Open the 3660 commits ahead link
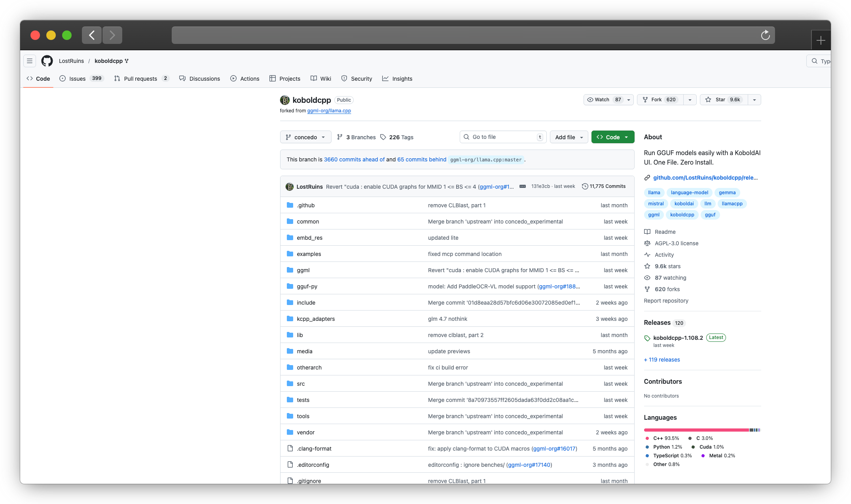Viewport: 851px width, 504px height. 354,159
